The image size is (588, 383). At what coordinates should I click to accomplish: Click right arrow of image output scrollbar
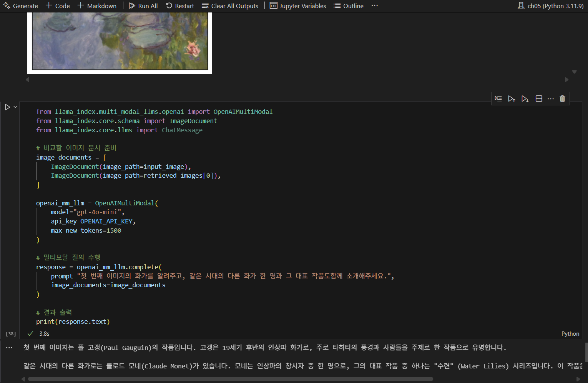(x=566, y=80)
